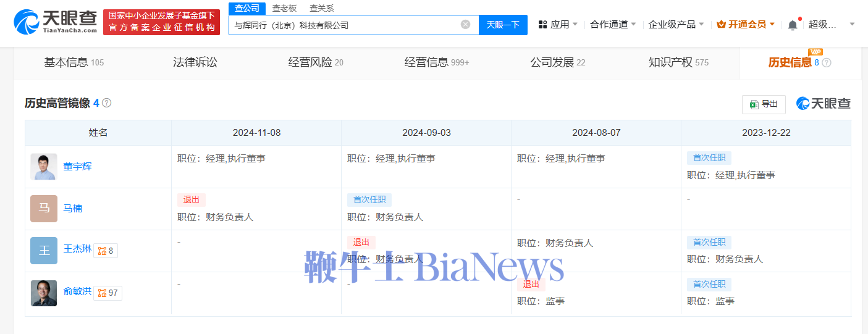This screenshot has width=868, height=334.
Task: Open the 马楠 name link
Action: (72, 209)
